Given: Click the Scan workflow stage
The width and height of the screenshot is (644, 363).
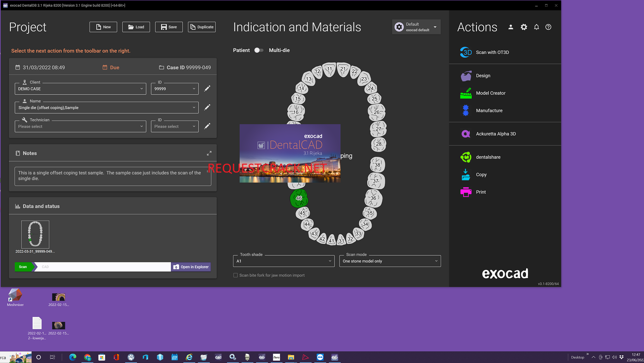Looking at the screenshot, I should click(23, 267).
